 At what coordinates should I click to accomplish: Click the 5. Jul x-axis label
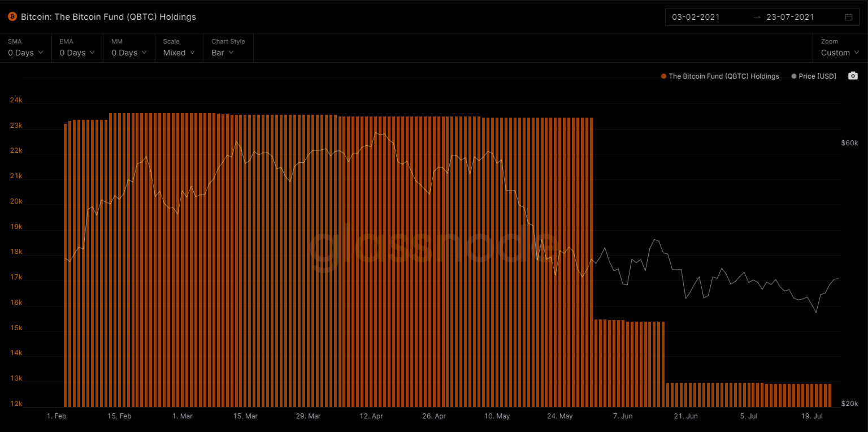coord(749,416)
